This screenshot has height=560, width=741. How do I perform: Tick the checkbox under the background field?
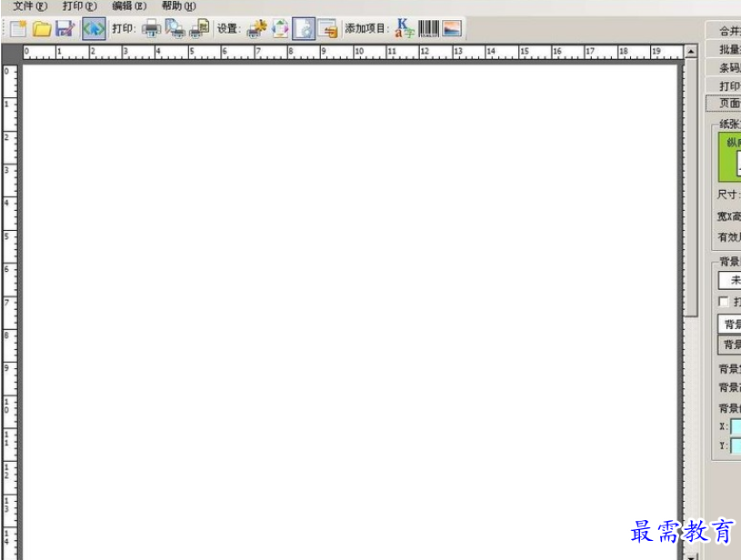[x=723, y=302]
